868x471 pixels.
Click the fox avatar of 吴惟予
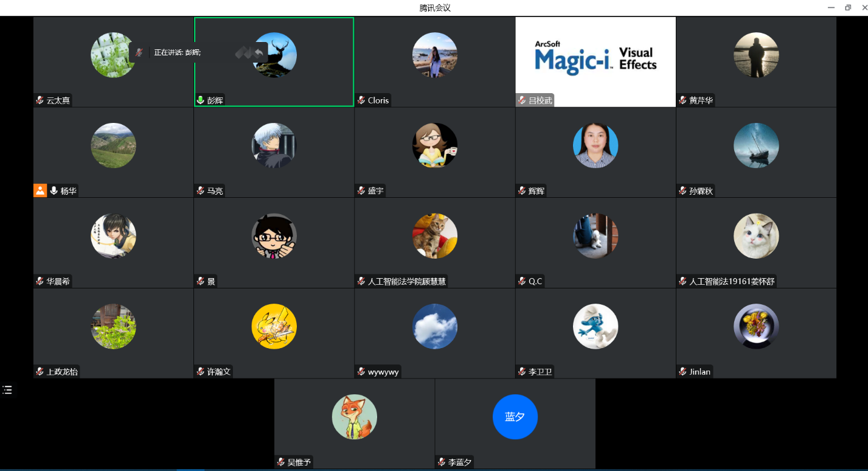pos(354,417)
